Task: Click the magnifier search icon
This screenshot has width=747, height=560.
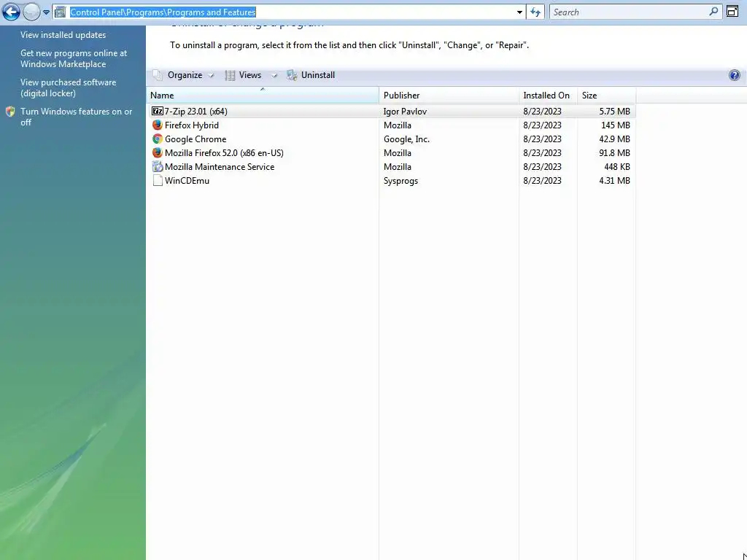Action: click(713, 12)
